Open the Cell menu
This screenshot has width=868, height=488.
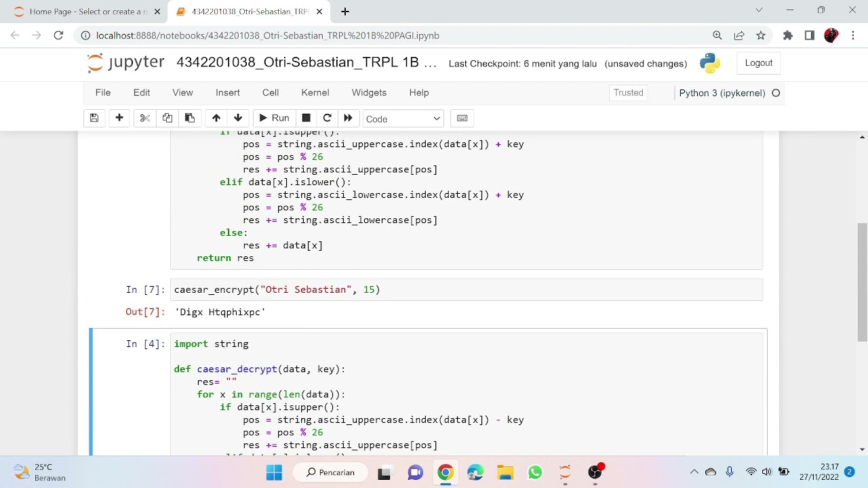point(271,93)
